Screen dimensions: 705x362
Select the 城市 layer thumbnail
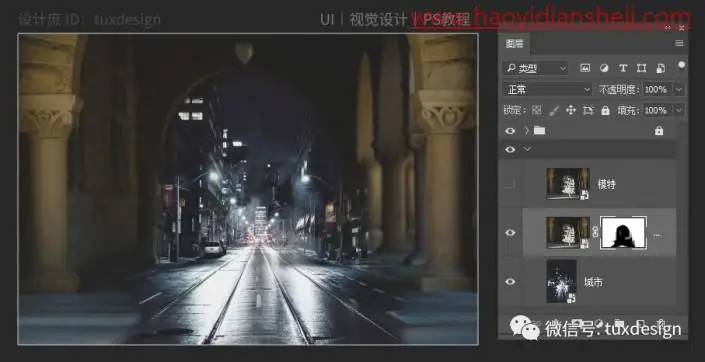point(562,281)
